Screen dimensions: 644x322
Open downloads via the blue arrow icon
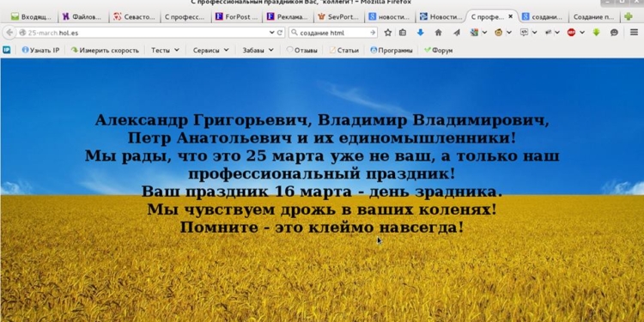click(420, 33)
